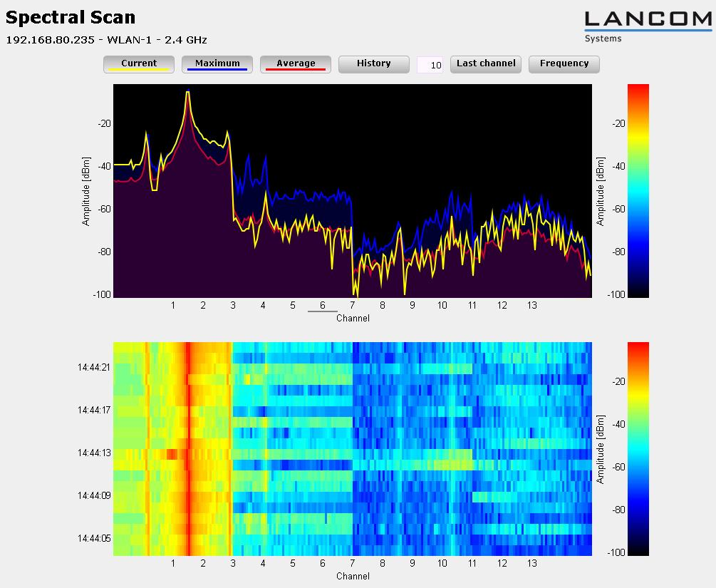Screen dimensions: 716x588
Task: Select the 14:44:13 timestamp on the waterfall
Action: pos(94,453)
